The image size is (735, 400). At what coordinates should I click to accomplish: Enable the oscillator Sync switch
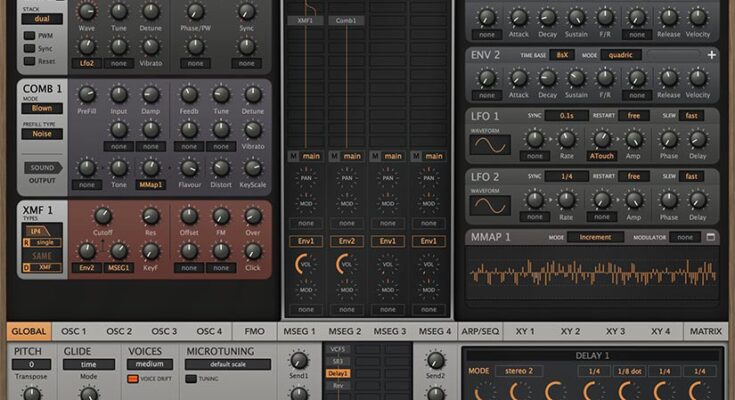(x=30, y=48)
